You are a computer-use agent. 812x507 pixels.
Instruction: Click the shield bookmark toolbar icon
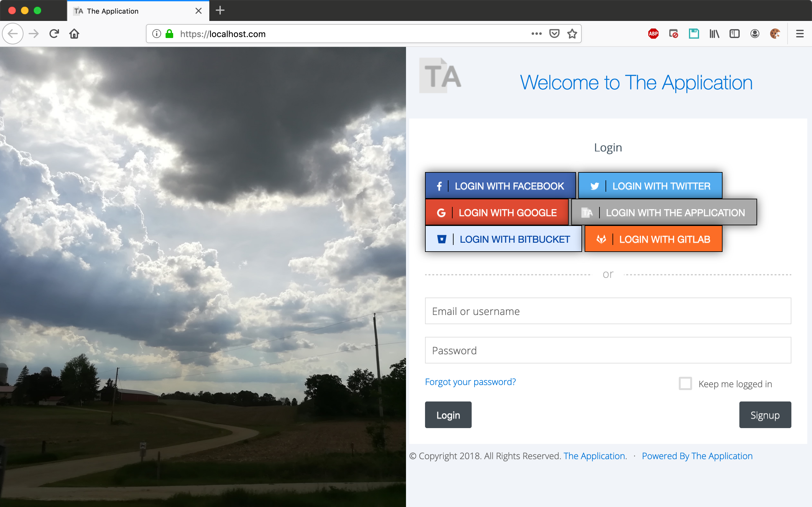554,33
